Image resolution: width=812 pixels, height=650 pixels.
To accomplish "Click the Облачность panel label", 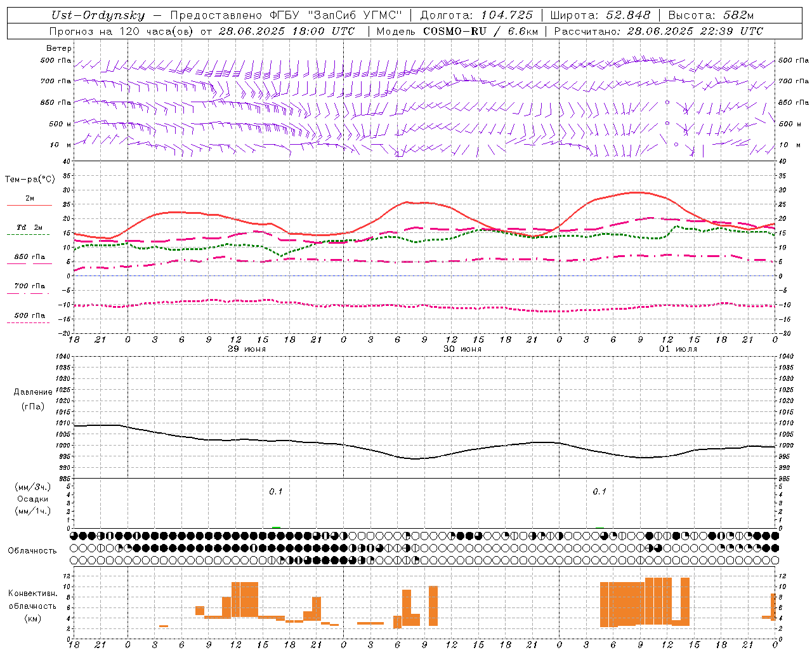I will click(32, 550).
